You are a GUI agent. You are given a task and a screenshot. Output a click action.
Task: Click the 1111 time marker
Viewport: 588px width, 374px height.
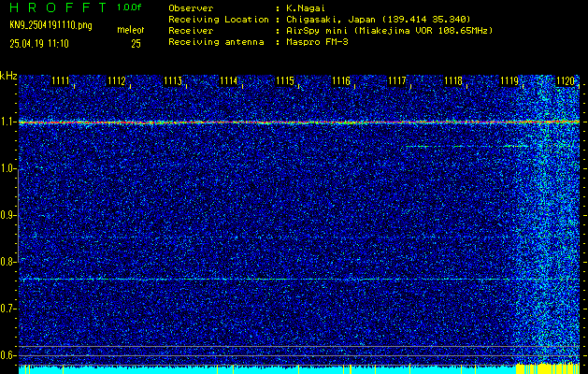pos(60,80)
